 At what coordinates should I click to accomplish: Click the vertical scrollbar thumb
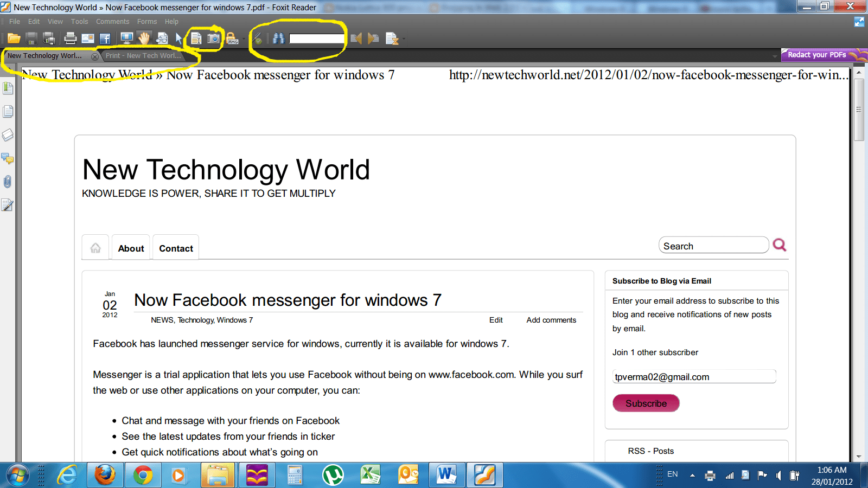pos(859,110)
